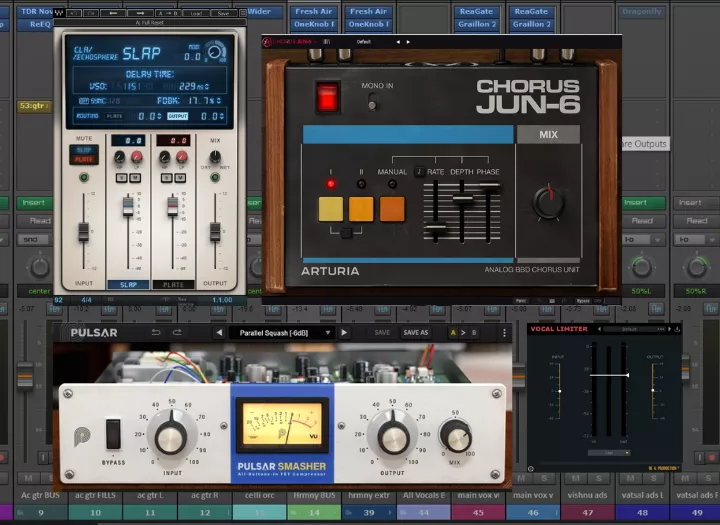Viewport: 720px width, 525px height.
Task: Toggle the red power switch on Chorus JUN-6
Action: pyautogui.click(x=328, y=96)
